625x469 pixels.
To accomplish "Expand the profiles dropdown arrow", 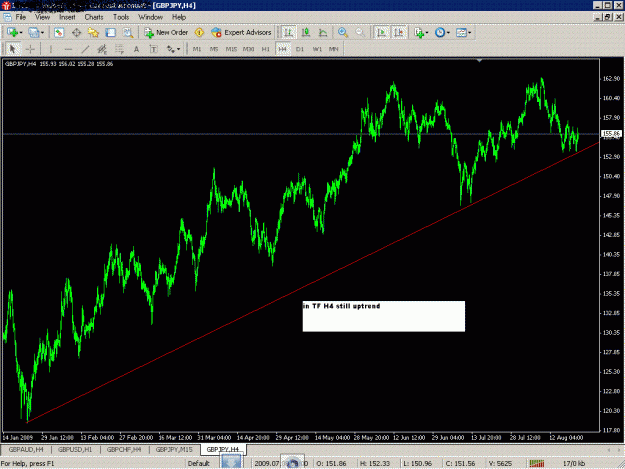I will 42,33.
